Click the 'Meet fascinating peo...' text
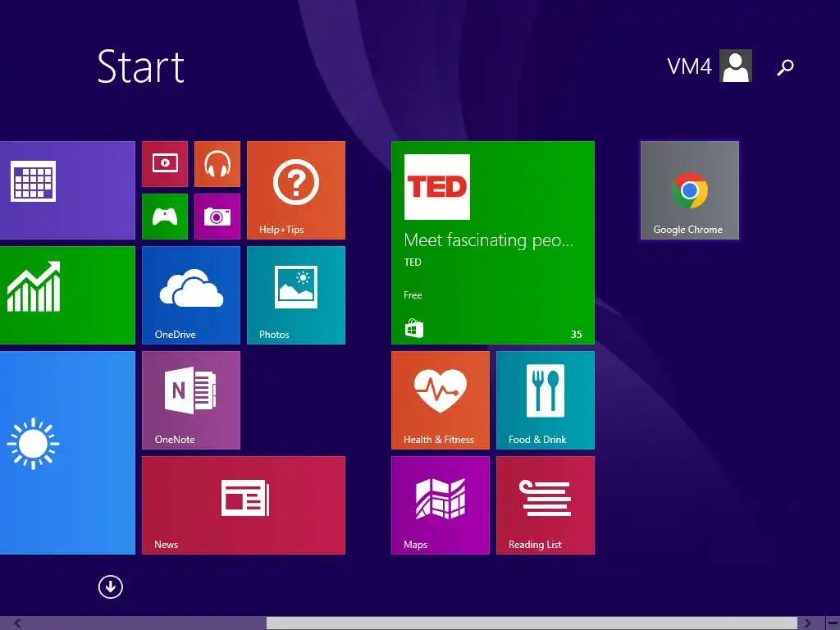The height and width of the screenshot is (630, 840). coord(489,240)
